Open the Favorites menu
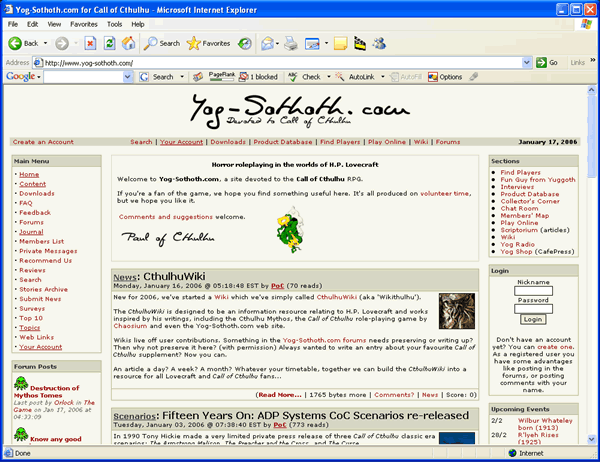The width and height of the screenshot is (600, 462). 84,24
